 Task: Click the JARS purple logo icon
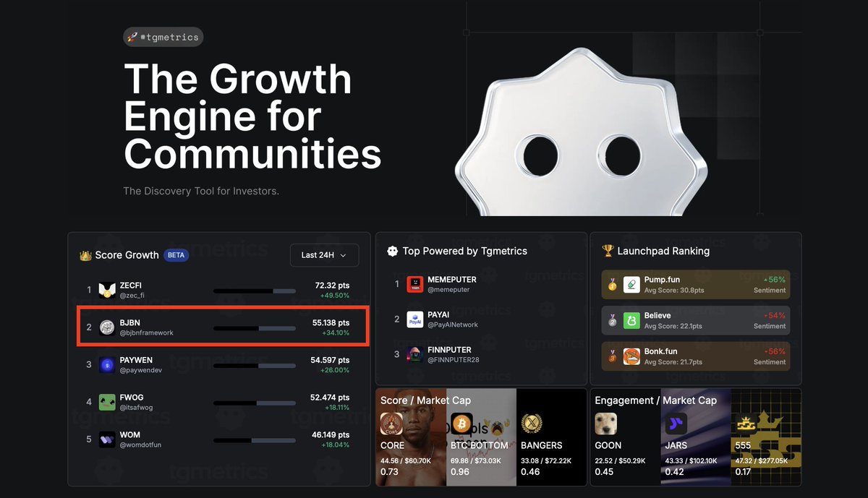[676, 424]
